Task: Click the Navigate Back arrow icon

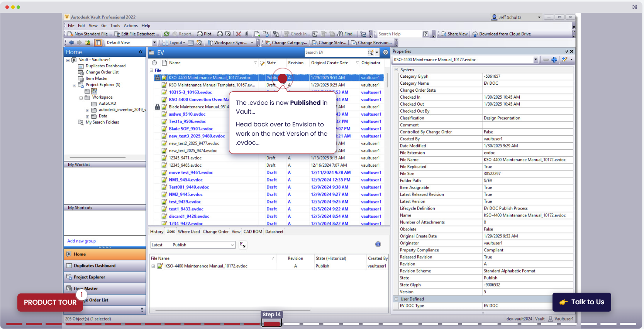Action: pos(71,43)
